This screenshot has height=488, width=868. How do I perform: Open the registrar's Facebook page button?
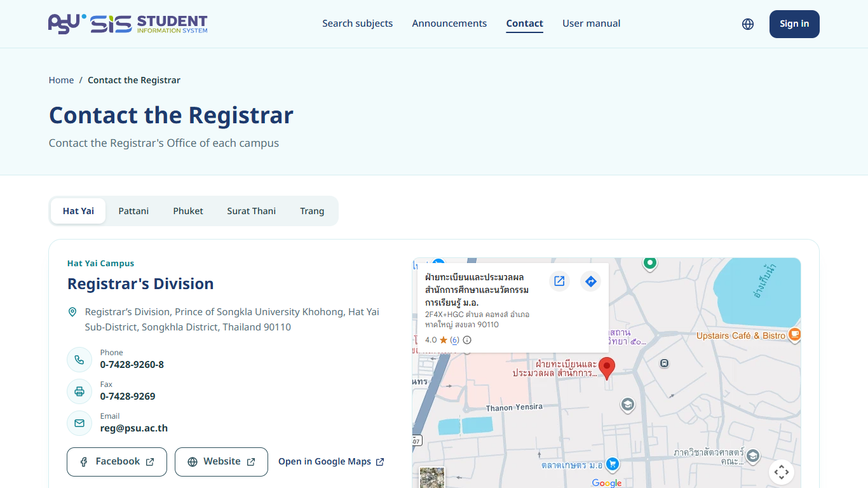point(117,462)
